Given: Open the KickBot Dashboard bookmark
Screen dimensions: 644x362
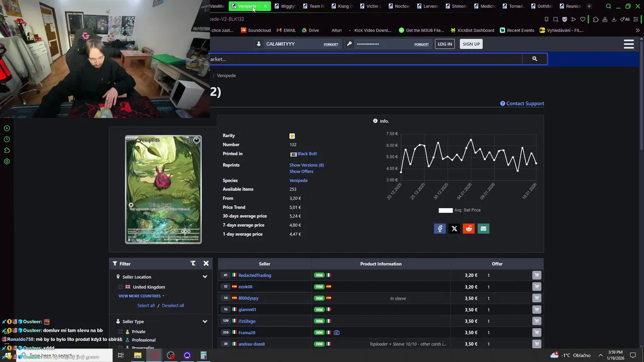Looking at the screenshot, I should [472, 30].
